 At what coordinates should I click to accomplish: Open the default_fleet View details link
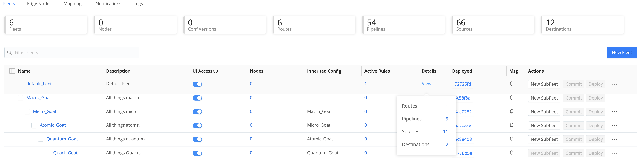[426, 84]
